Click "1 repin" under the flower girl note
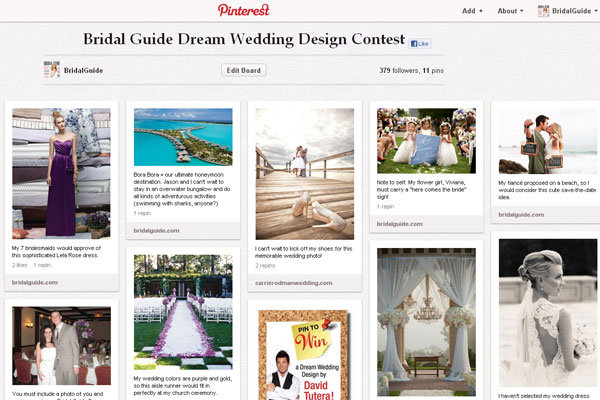Viewport: 600px width, 400px height. [x=385, y=206]
